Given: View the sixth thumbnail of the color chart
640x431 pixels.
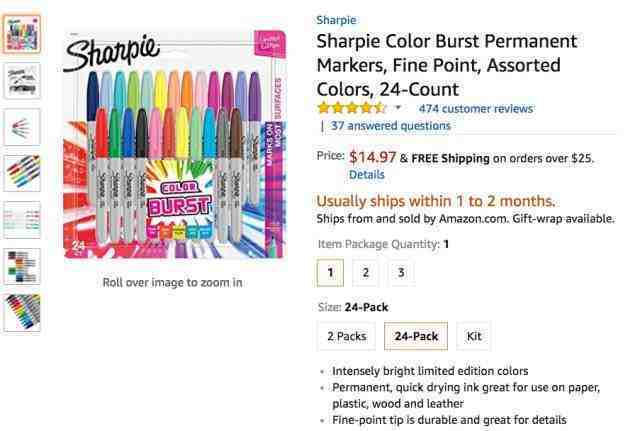Looking at the screenshot, I should (x=21, y=266).
